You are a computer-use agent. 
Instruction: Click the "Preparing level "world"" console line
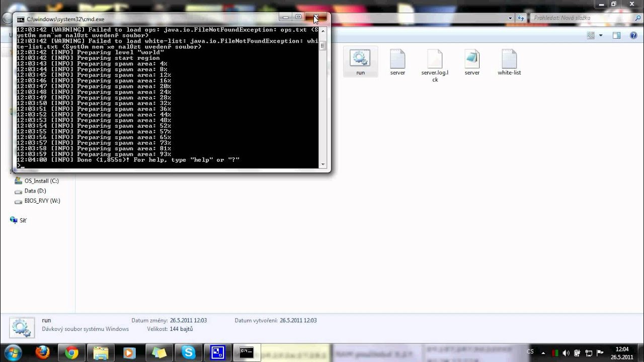pyautogui.click(x=91, y=52)
